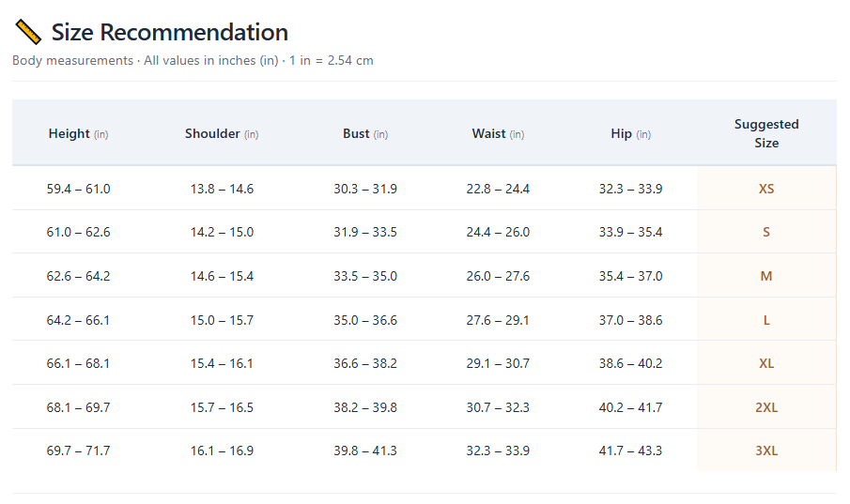
Task: Select the S suggested size cell
Action: click(x=766, y=232)
